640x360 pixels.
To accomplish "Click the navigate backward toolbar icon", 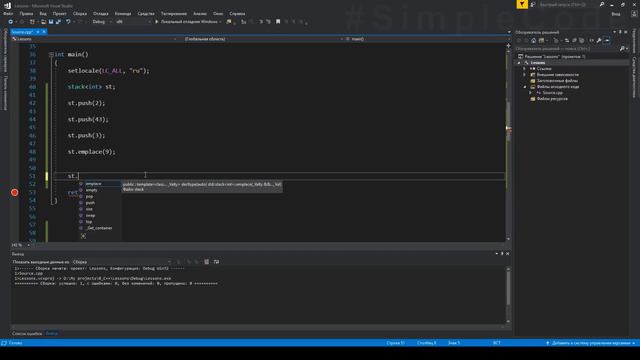I will pos(11,22).
